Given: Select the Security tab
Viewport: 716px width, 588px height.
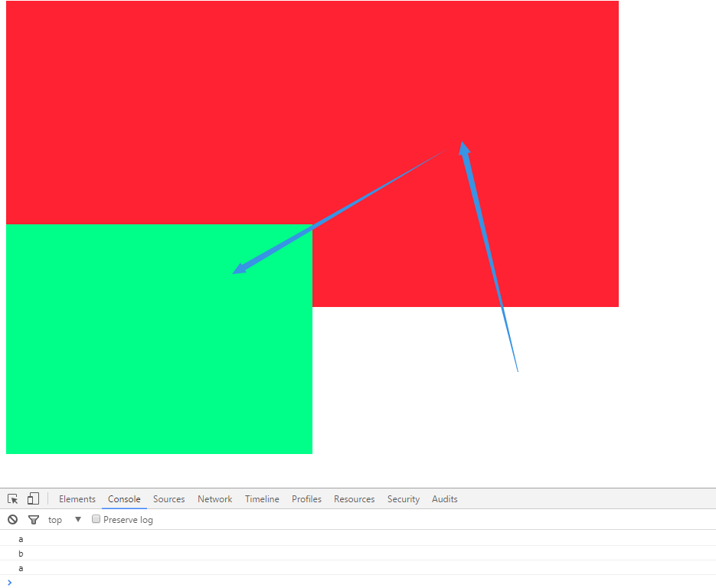Looking at the screenshot, I should tap(403, 498).
